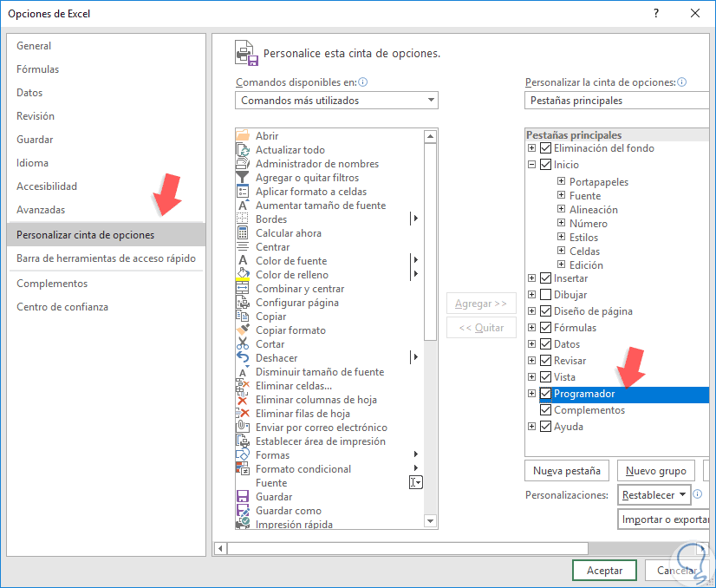Click the Nuevo grupo button
Viewport: 716px width, 588px height.
(x=655, y=471)
